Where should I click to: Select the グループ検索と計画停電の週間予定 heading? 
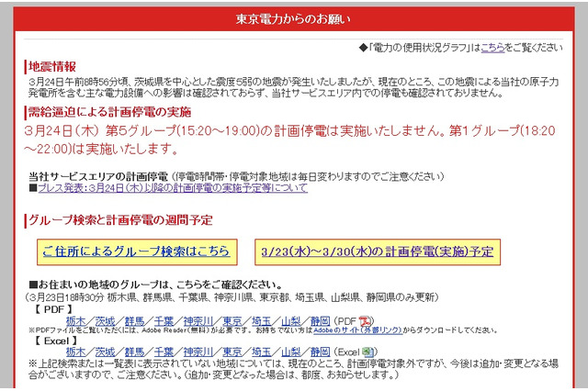[120, 220]
